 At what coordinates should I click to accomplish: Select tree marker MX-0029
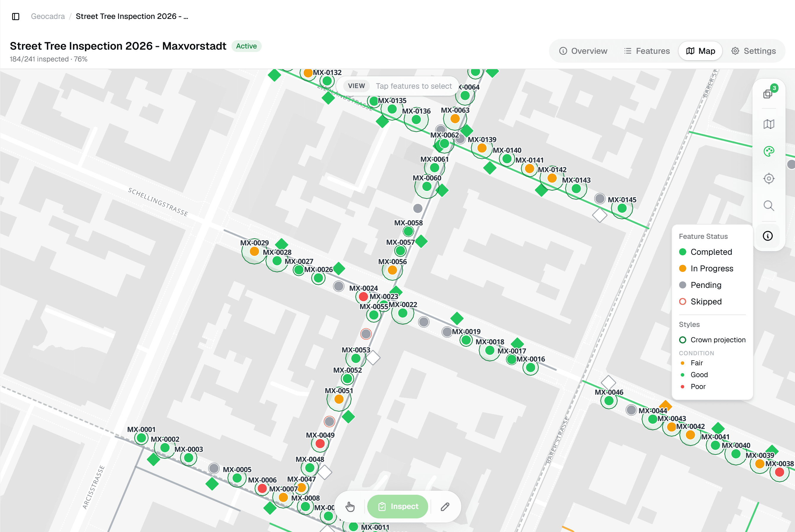(254, 252)
